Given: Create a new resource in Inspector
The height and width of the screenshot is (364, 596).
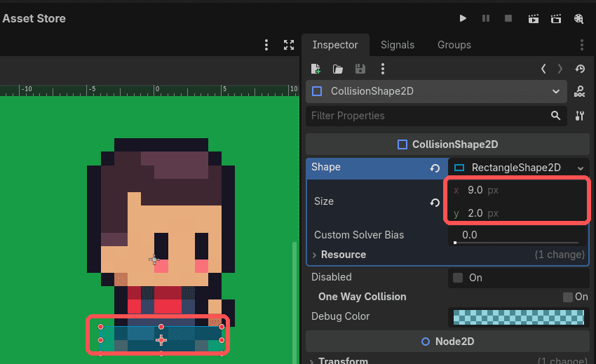Looking at the screenshot, I should pos(316,69).
